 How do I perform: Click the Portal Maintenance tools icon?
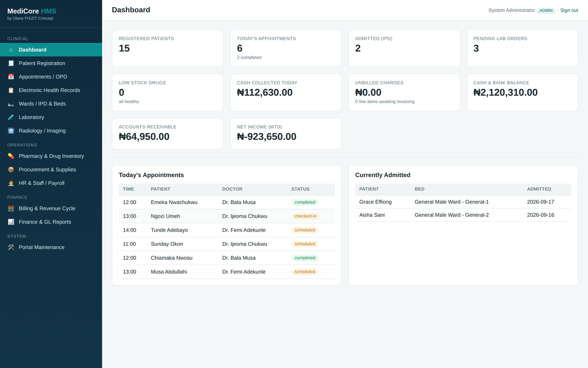click(11, 247)
